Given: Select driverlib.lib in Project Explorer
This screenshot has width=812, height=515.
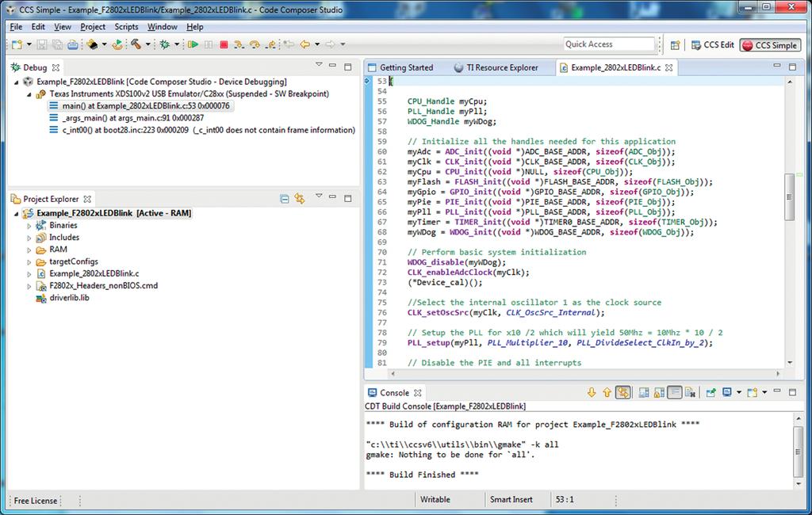Looking at the screenshot, I should pos(62,298).
